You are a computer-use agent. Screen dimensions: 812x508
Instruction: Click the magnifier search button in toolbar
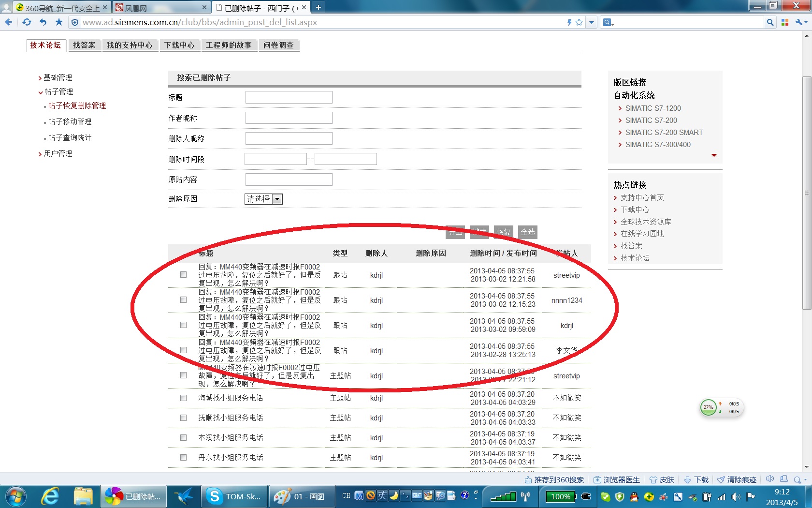click(770, 22)
